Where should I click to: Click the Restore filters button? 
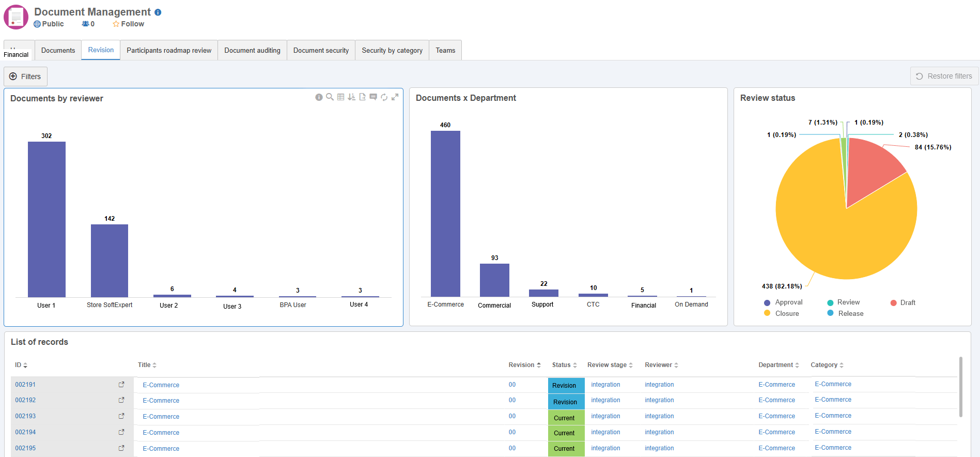pyautogui.click(x=944, y=76)
